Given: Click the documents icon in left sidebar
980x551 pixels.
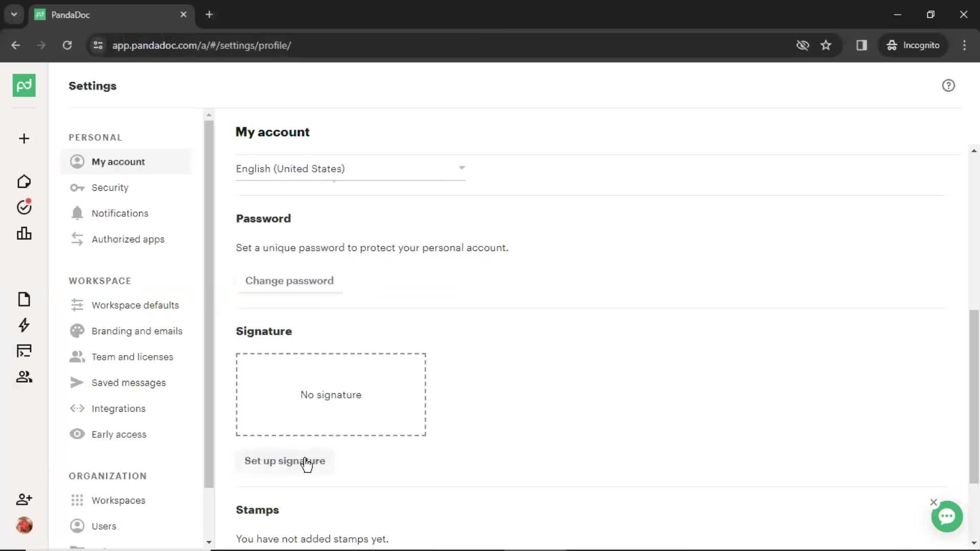Looking at the screenshot, I should point(23,298).
